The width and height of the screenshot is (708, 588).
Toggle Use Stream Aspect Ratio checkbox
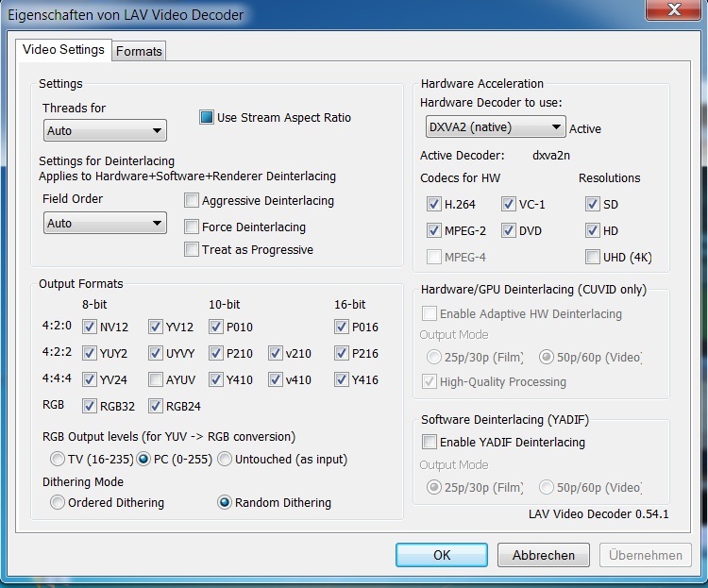coord(207,117)
